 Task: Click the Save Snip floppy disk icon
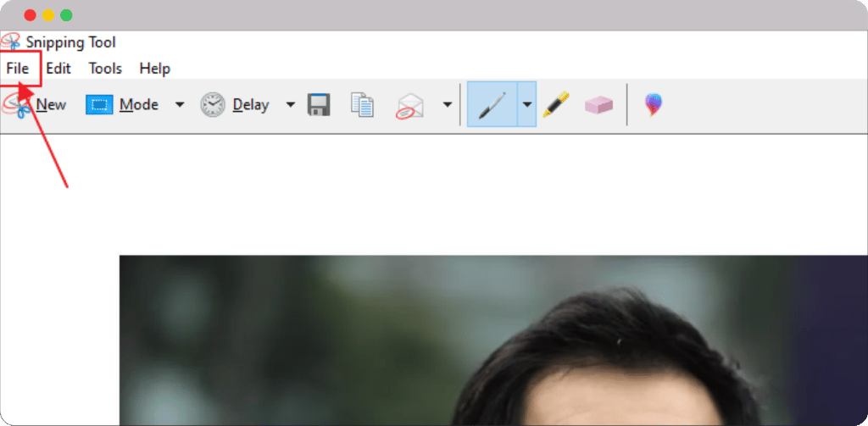(319, 105)
